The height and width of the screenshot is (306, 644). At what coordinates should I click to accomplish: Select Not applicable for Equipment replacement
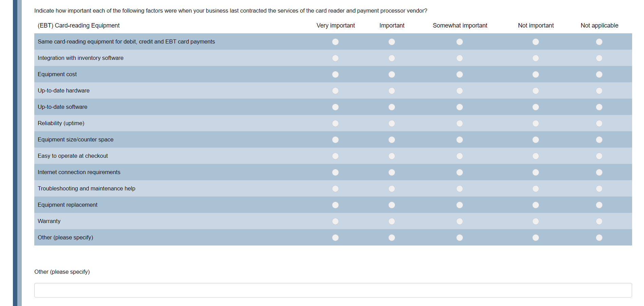click(599, 205)
